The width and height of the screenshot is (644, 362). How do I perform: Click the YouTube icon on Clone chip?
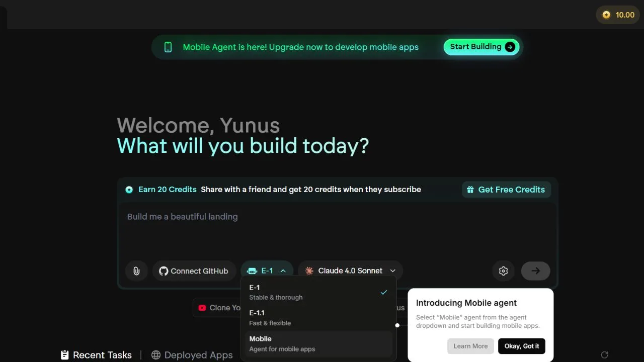click(x=202, y=308)
